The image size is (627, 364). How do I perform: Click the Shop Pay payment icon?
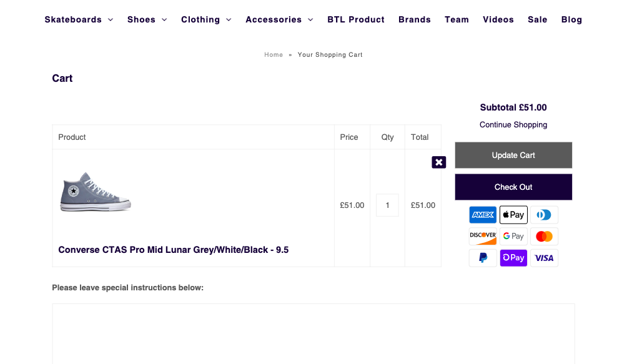(x=513, y=258)
